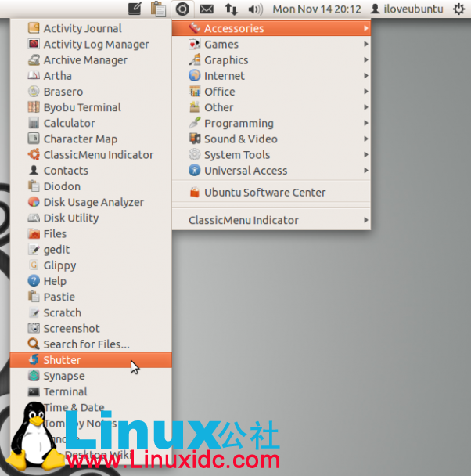Click the note pencil indicator in the top panel
The image size is (471, 476).
coord(135,9)
